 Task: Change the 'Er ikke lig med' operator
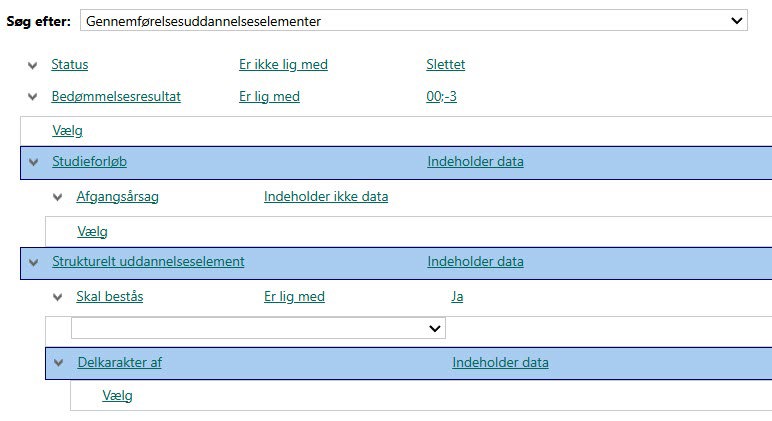pyautogui.click(x=283, y=65)
